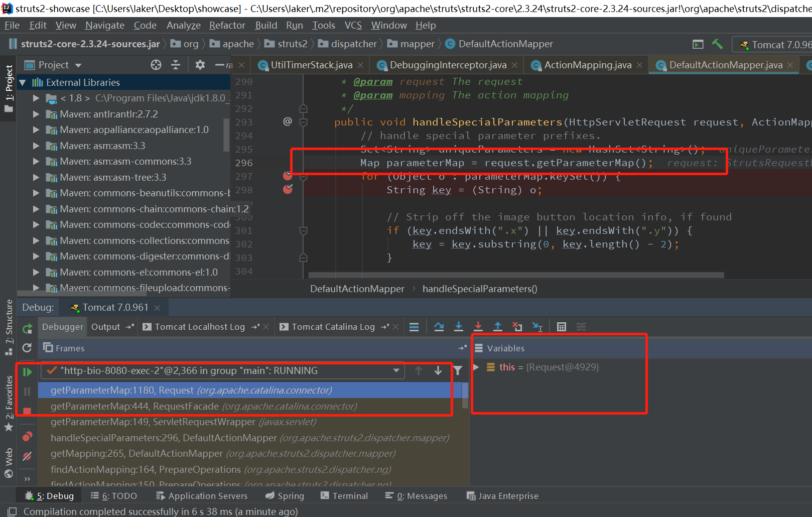
Task: Select Maven: asm:asm-tree:3.3 library
Action: click(113, 177)
